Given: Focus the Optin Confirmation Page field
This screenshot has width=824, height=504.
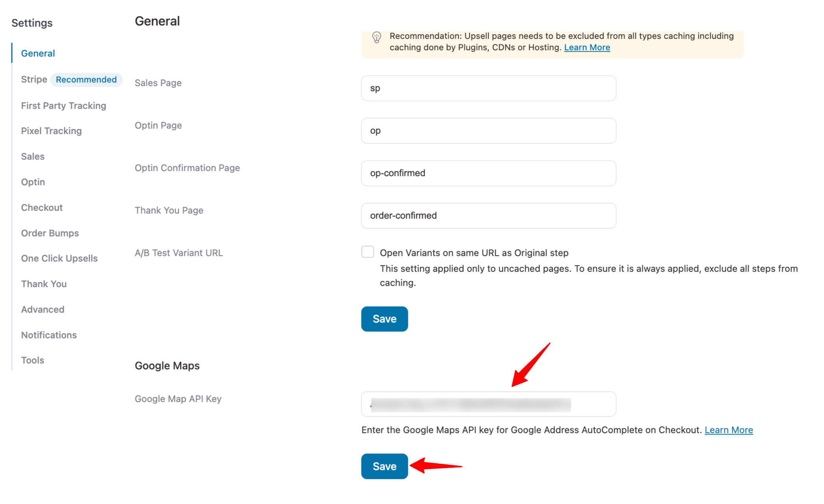Looking at the screenshot, I should click(x=488, y=173).
